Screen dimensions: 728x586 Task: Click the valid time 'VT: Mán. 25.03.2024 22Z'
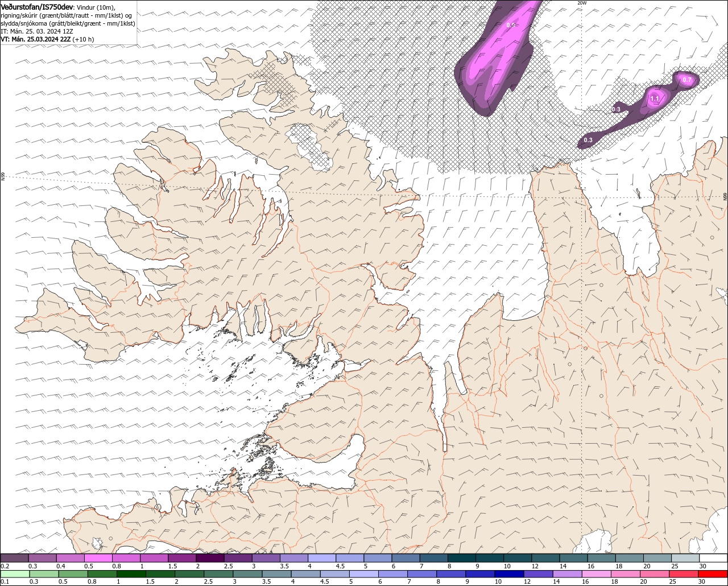tap(36, 39)
